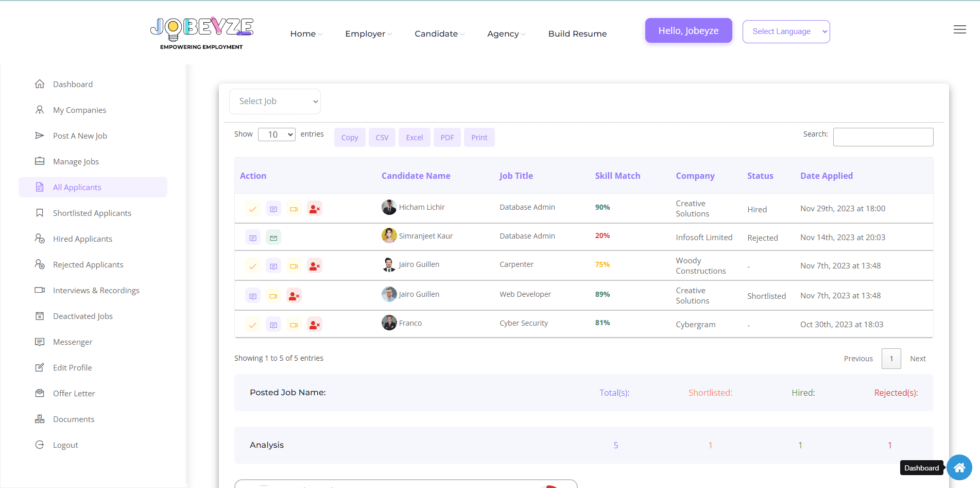Viewport: 980px width, 488px height.
Task: Click shortlist checkmark icon for Hicham Lichir
Action: pos(252,209)
